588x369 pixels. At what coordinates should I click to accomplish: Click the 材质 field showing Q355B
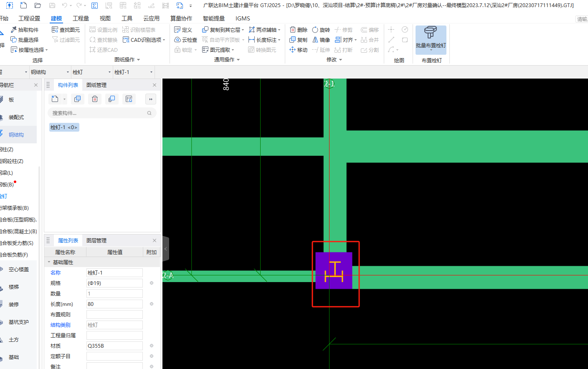point(114,346)
